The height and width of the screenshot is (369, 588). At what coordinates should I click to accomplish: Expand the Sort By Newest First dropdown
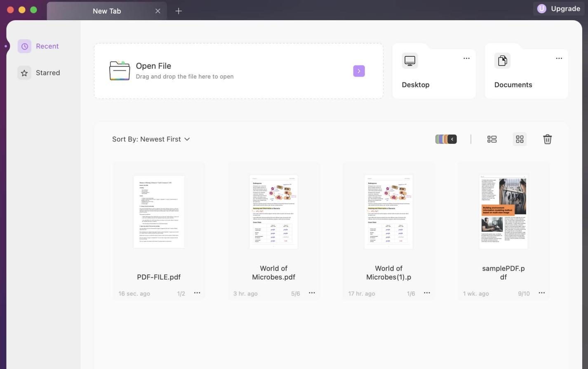(151, 139)
